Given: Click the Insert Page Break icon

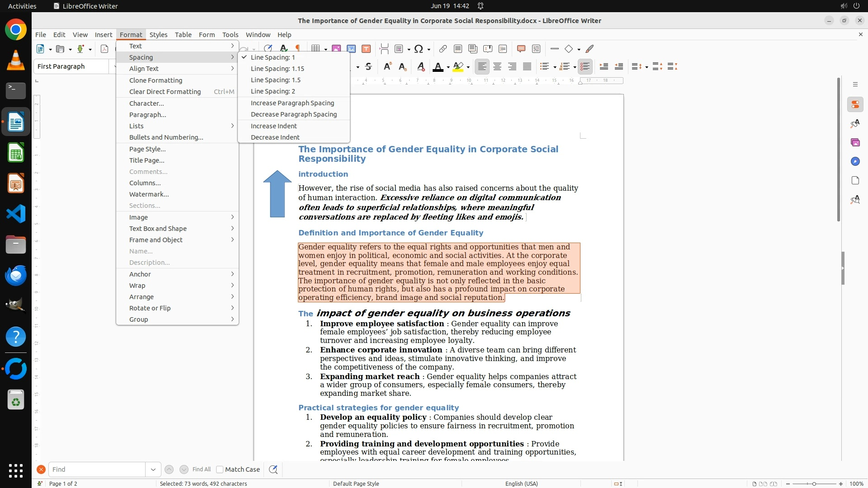Looking at the screenshot, I should (384, 49).
